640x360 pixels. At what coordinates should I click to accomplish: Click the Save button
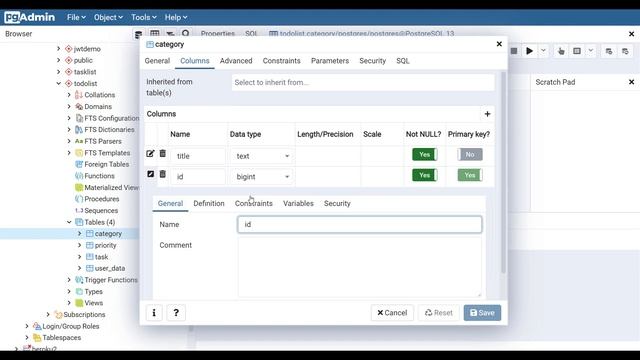coord(482,313)
